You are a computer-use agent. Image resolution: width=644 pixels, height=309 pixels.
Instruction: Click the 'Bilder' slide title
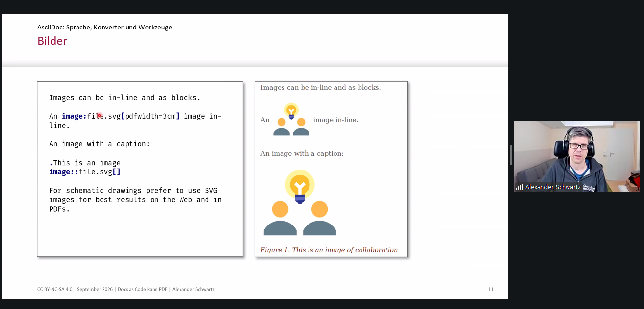click(x=52, y=41)
